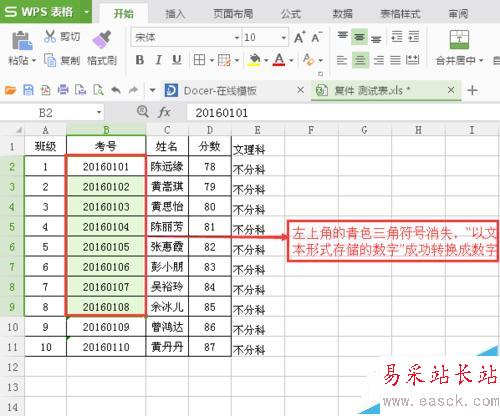Expand the Paste options arrow
500x416 pixels.
click(34, 61)
